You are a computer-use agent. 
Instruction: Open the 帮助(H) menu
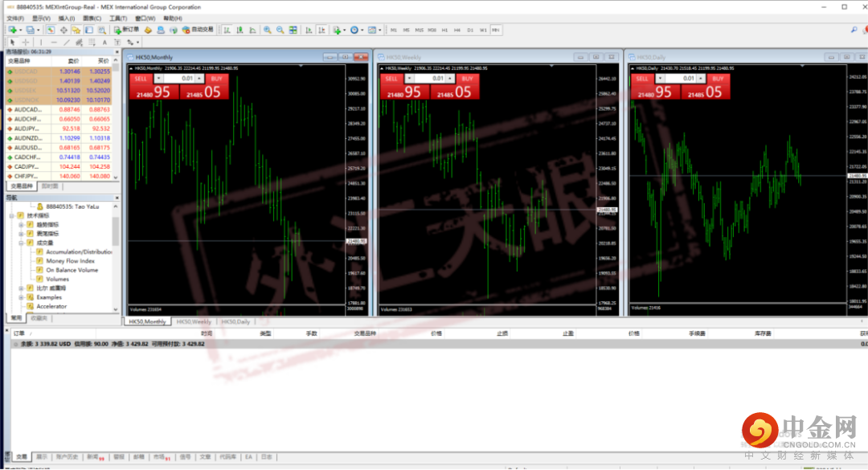pyautogui.click(x=172, y=18)
